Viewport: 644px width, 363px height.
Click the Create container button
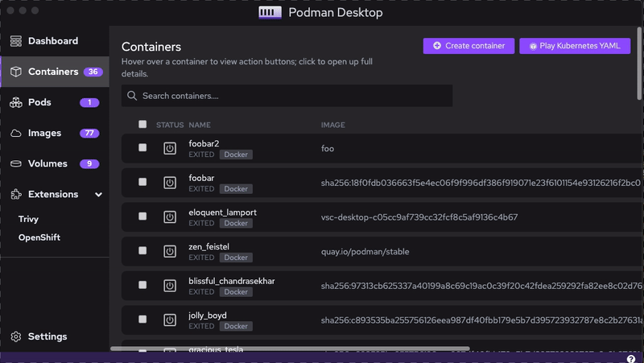click(469, 46)
